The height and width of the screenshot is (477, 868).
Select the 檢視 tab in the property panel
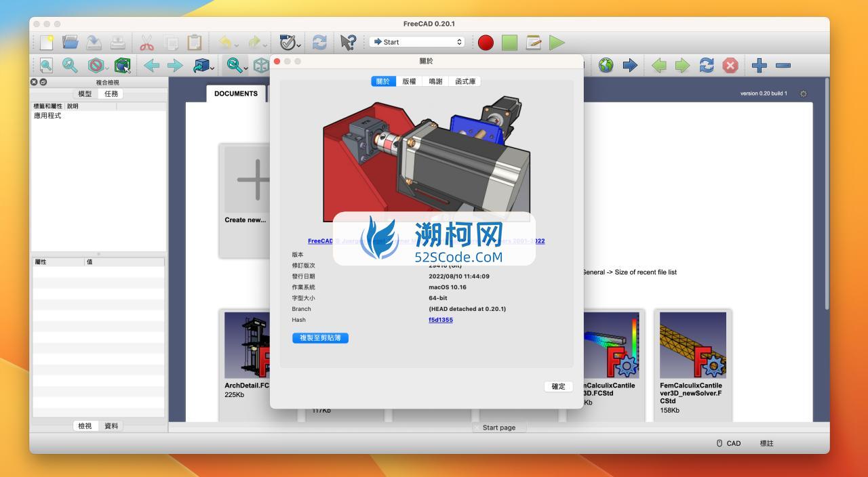tap(85, 426)
